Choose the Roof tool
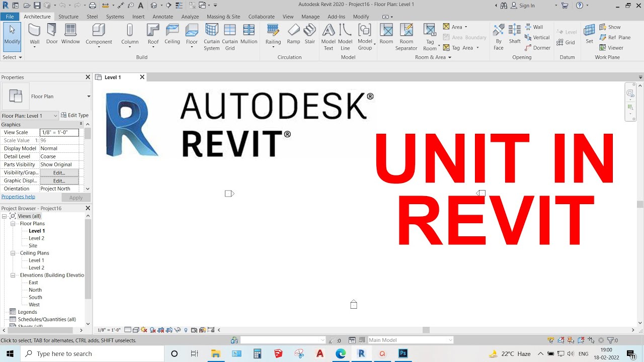Viewport: 644px width, 362px height. 153,35
